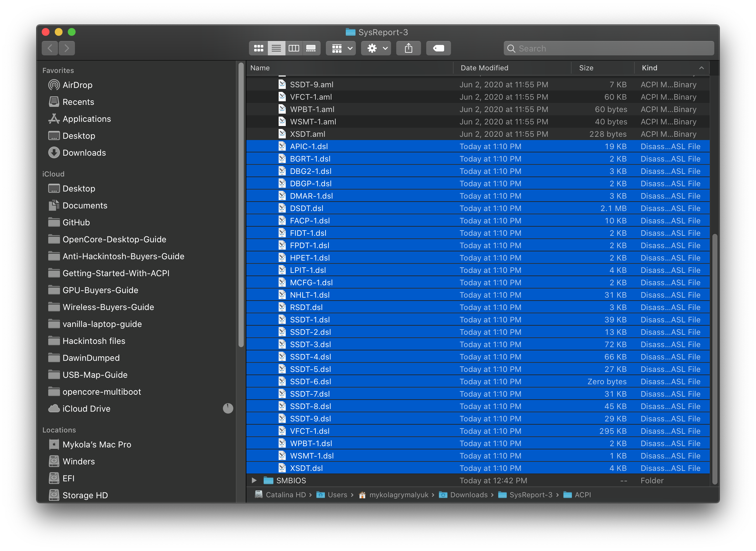
Task: Open the Action gear dropdown menu
Action: 376,49
